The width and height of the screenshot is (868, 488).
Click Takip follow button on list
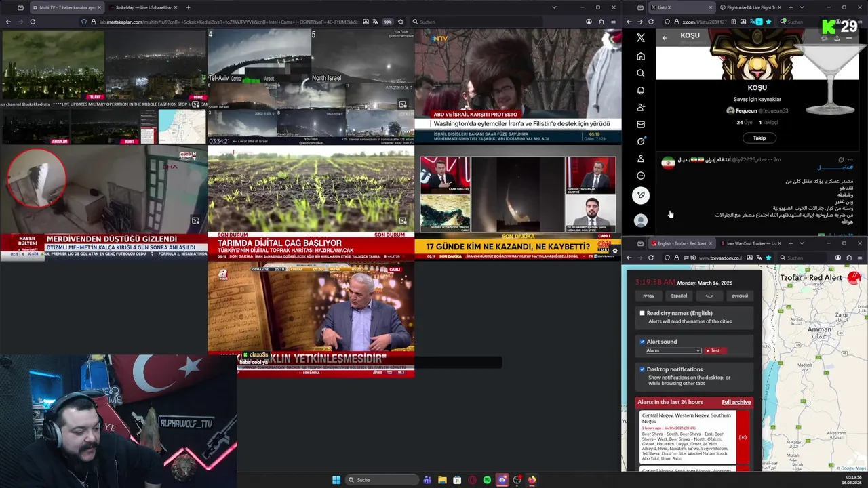pyautogui.click(x=759, y=138)
